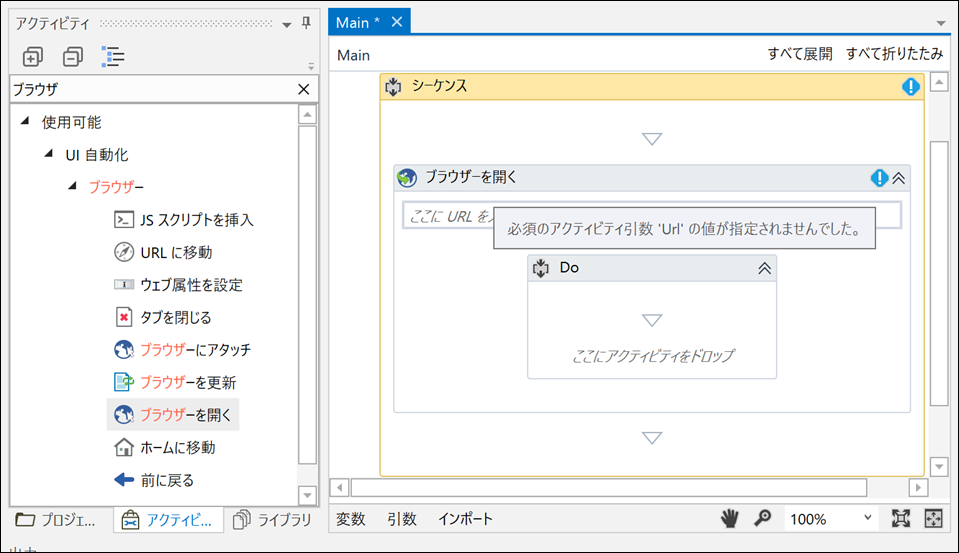Viewport: 959px width, 553px height.
Task: Switch to the アクティビティ panel tab
Action: pyautogui.click(x=168, y=520)
